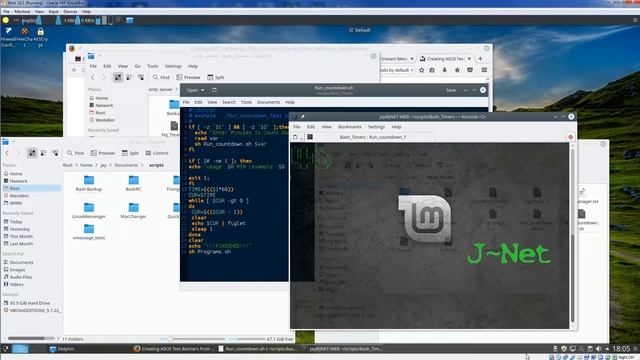Open MacChanger folder

click(x=133, y=211)
